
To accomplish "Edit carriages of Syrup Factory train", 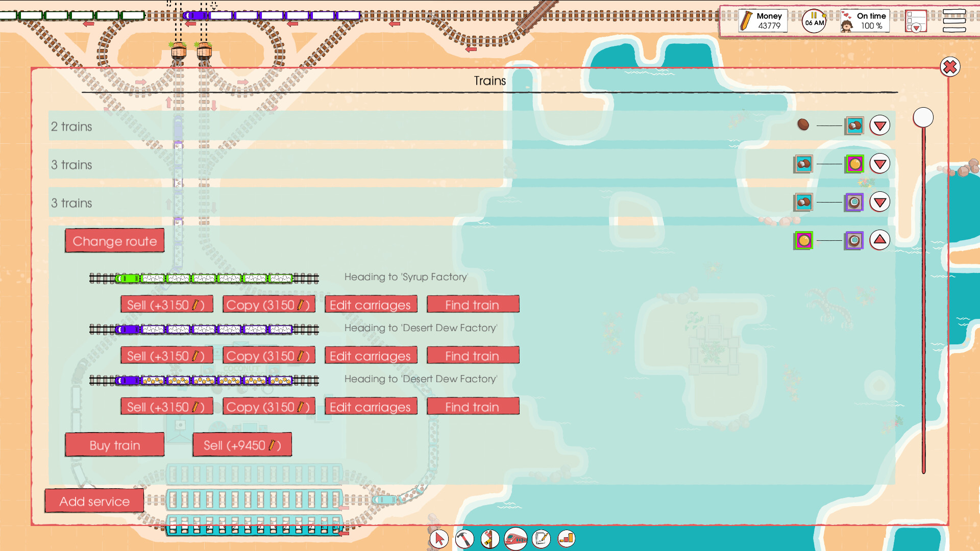I will click(x=371, y=305).
